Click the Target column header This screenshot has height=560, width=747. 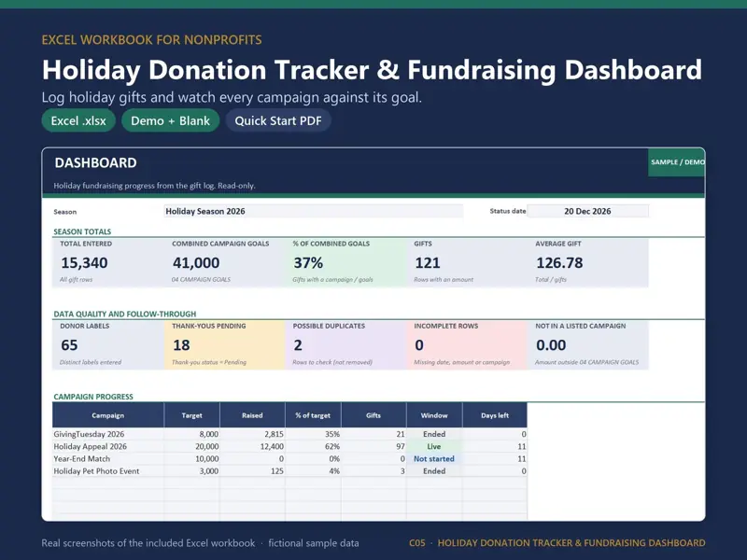[192, 415]
